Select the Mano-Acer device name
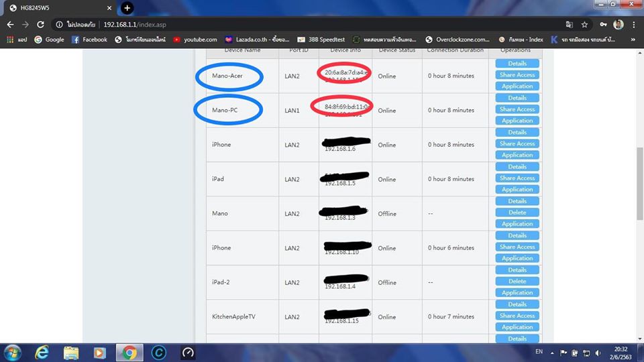The width and height of the screenshot is (644, 362). click(227, 76)
